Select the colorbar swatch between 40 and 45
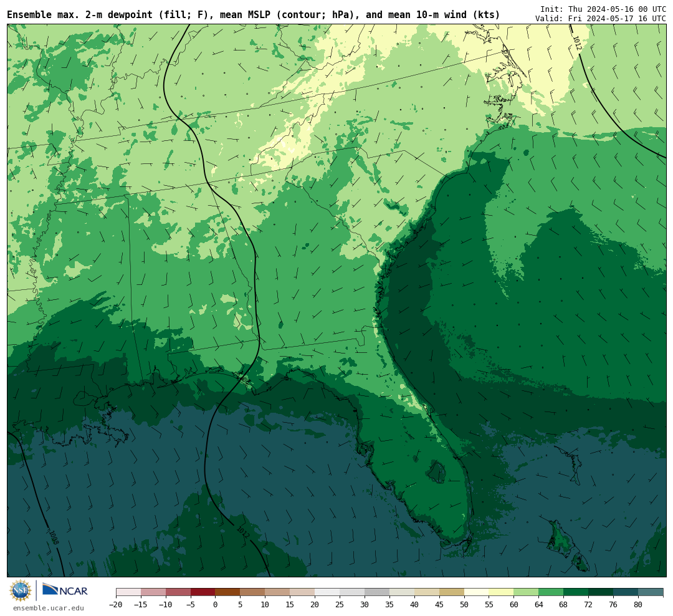The height and width of the screenshot is (616, 673). coord(427,592)
